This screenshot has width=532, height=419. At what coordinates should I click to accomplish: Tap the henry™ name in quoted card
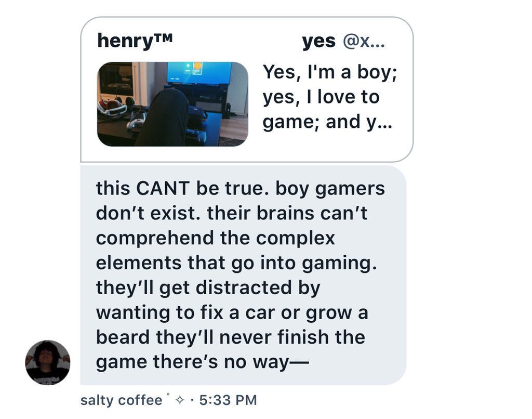(x=135, y=41)
